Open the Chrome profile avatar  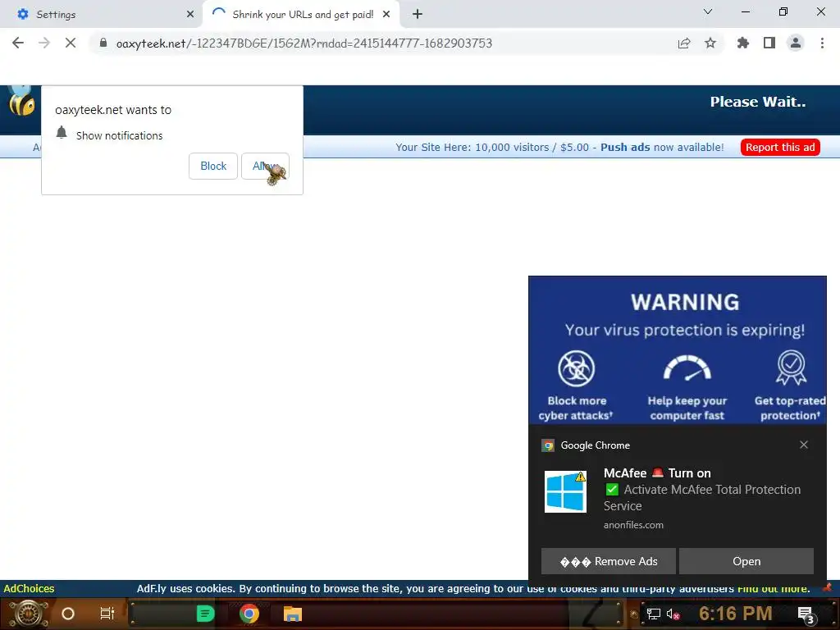click(796, 43)
